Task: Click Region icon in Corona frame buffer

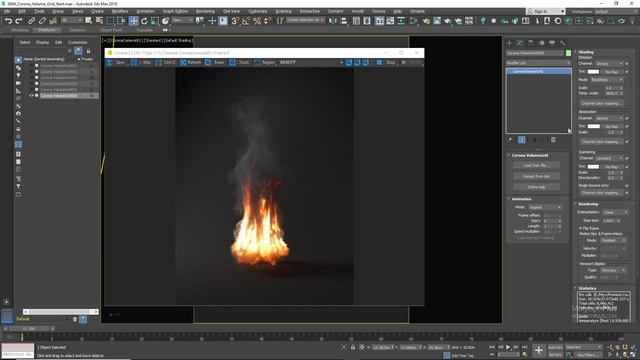Action: click(257, 62)
